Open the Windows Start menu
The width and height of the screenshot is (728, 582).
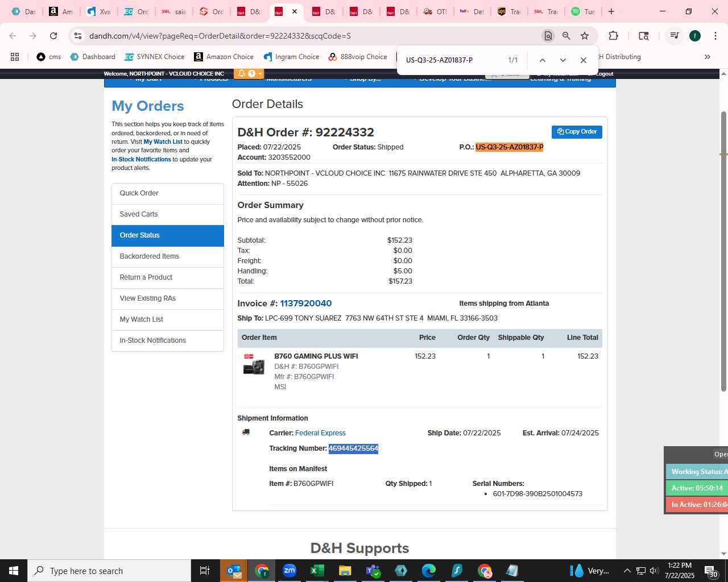pyautogui.click(x=14, y=571)
